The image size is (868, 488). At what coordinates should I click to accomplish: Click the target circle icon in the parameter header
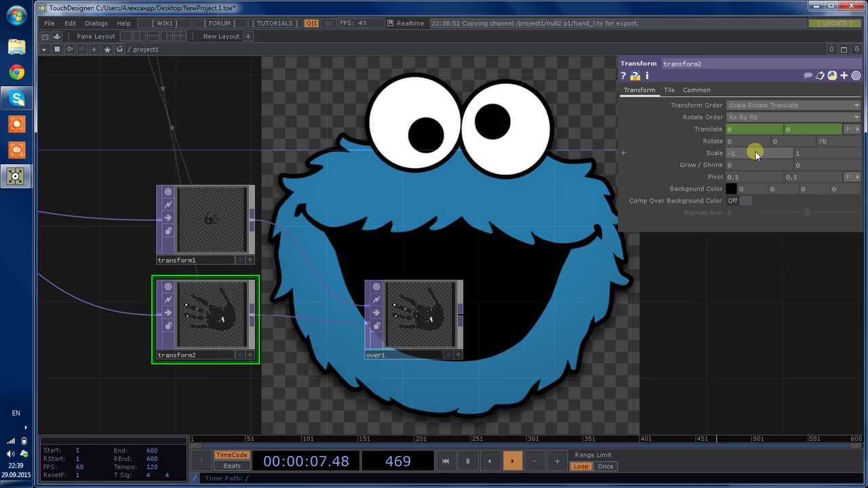click(856, 76)
